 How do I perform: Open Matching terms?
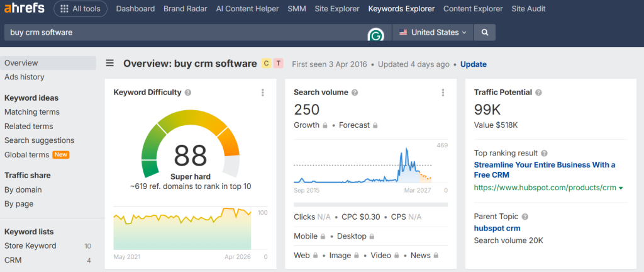[x=32, y=111]
